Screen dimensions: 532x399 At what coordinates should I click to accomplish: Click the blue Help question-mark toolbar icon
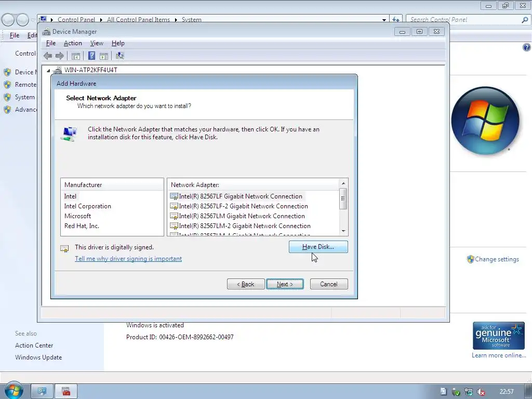pyautogui.click(x=91, y=56)
